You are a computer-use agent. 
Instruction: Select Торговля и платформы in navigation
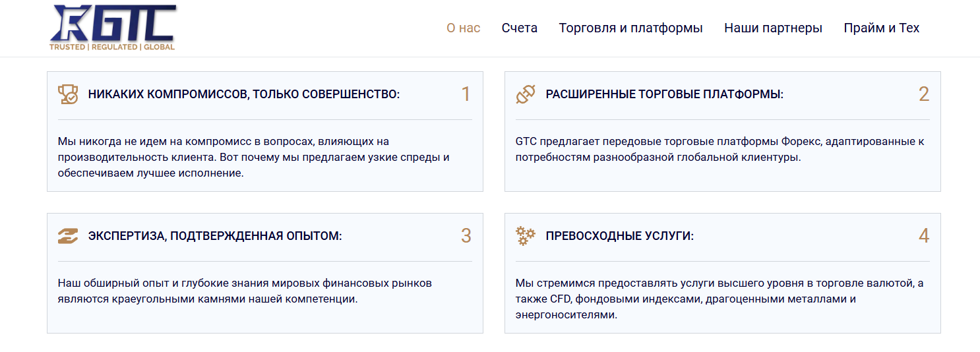coord(631,28)
